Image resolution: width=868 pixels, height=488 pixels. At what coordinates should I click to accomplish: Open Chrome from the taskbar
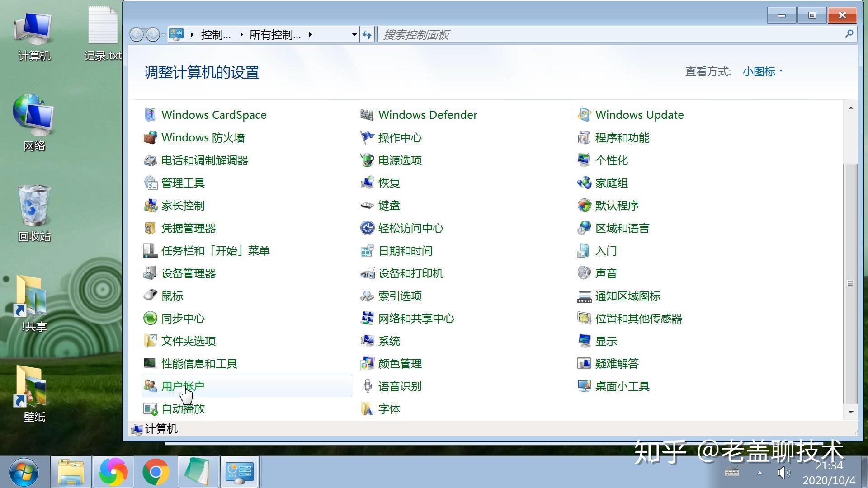(x=156, y=472)
